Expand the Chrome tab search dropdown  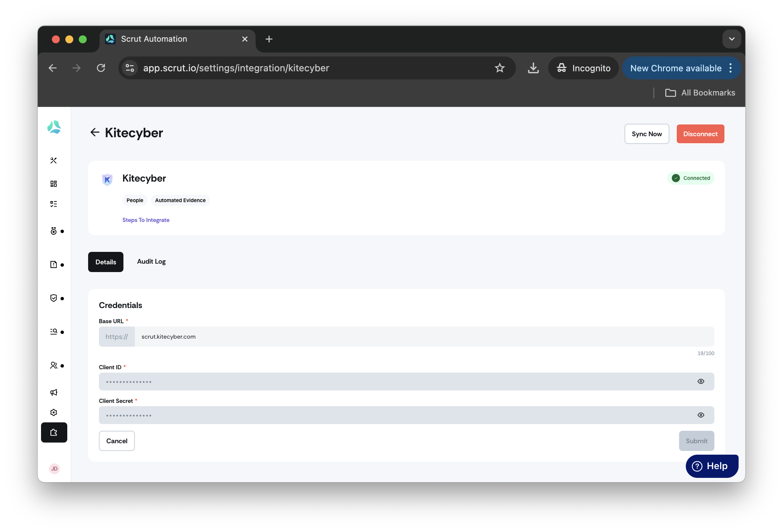(732, 39)
